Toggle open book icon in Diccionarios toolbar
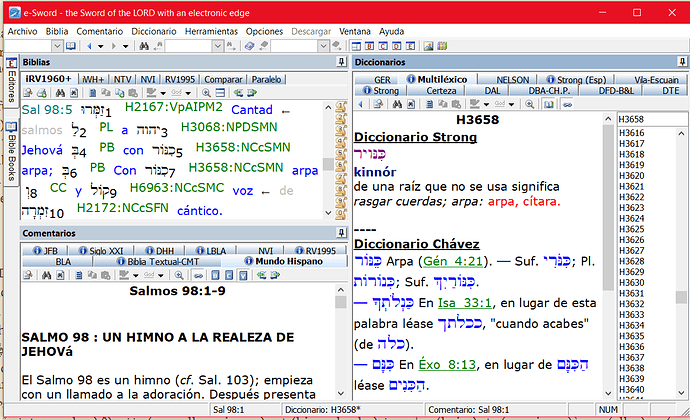690x420 pixels. (548, 104)
